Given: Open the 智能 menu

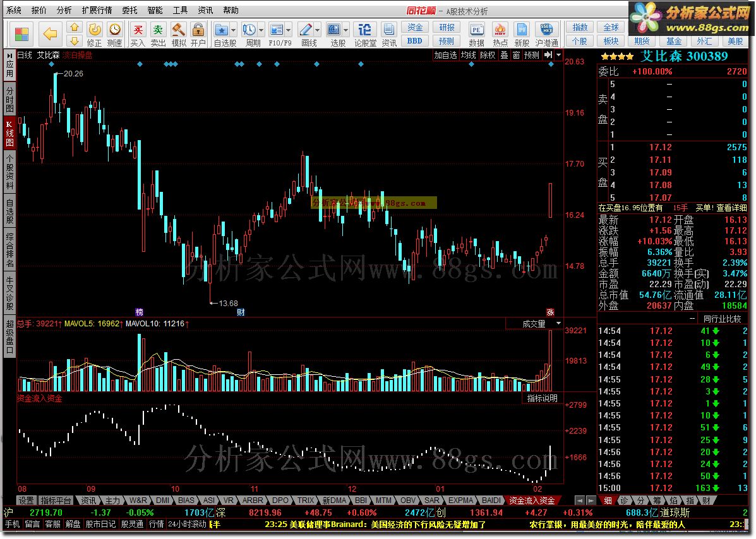Looking at the screenshot, I should click(x=155, y=10).
